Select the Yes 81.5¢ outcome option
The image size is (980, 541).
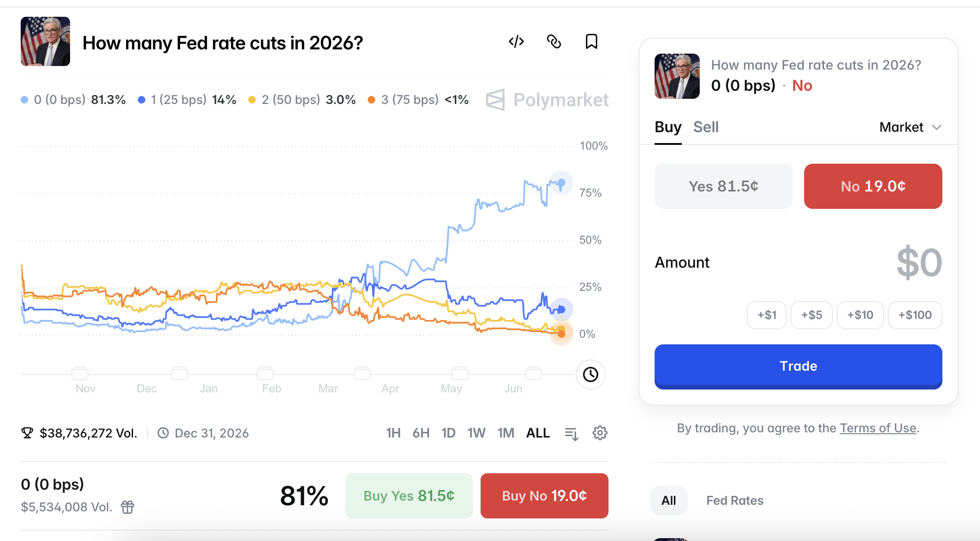click(x=723, y=186)
